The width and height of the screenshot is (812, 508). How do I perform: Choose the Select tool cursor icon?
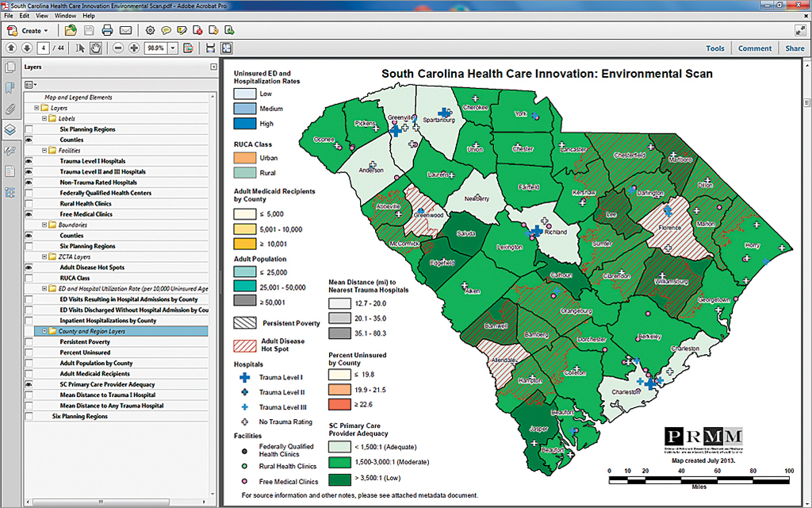[80, 48]
